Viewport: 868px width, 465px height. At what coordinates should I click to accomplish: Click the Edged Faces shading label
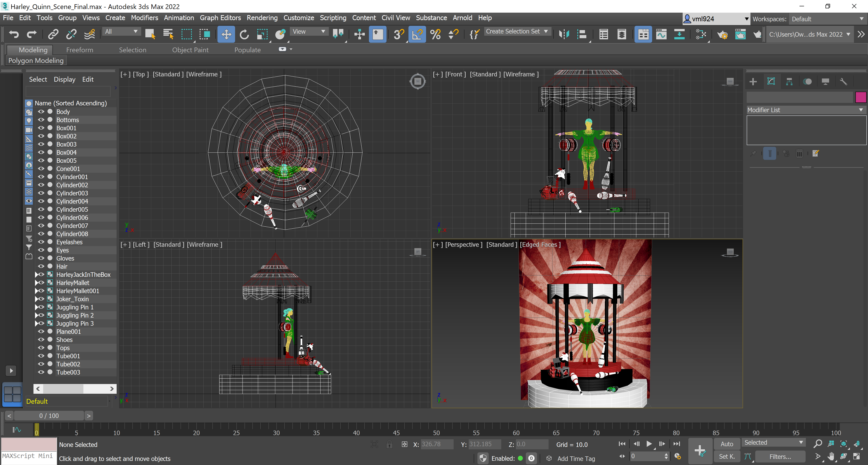tap(540, 244)
